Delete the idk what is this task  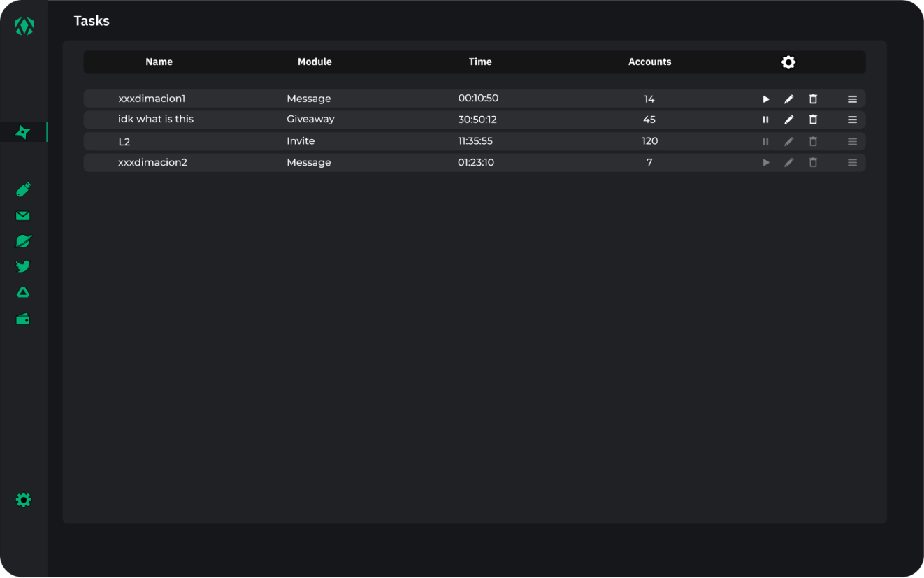(813, 120)
